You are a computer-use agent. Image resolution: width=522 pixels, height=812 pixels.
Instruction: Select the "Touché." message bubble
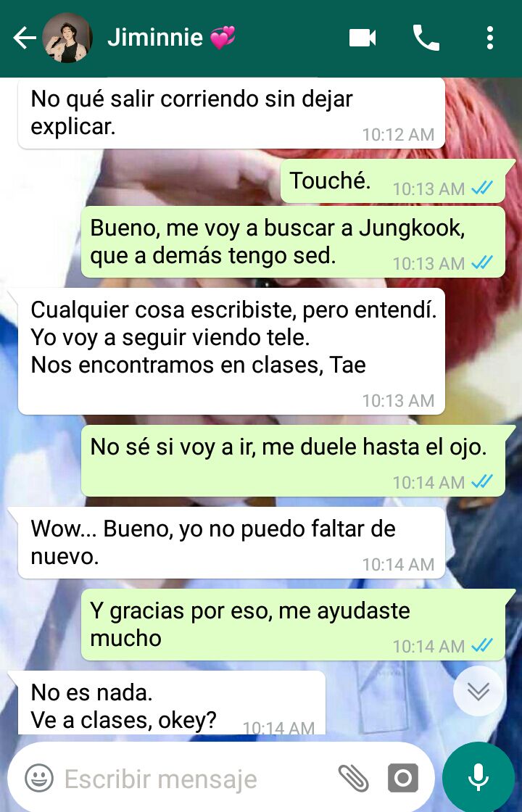393,181
